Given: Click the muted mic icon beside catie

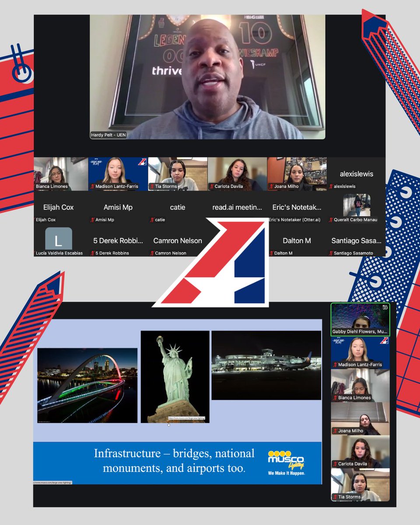Looking at the screenshot, I should 152,220.
